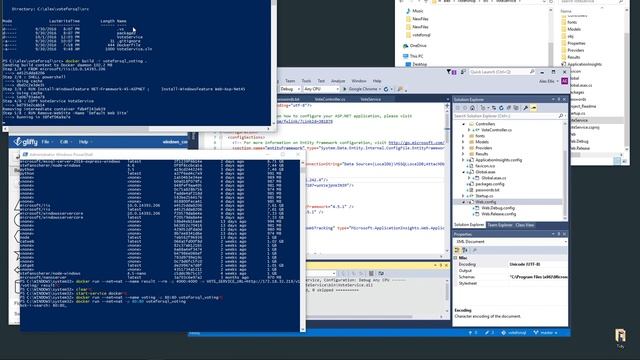Open the Tools menu in Visual Studio
Viewport: 640px width, 360px height.
pyautogui.click(x=306, y=81)
